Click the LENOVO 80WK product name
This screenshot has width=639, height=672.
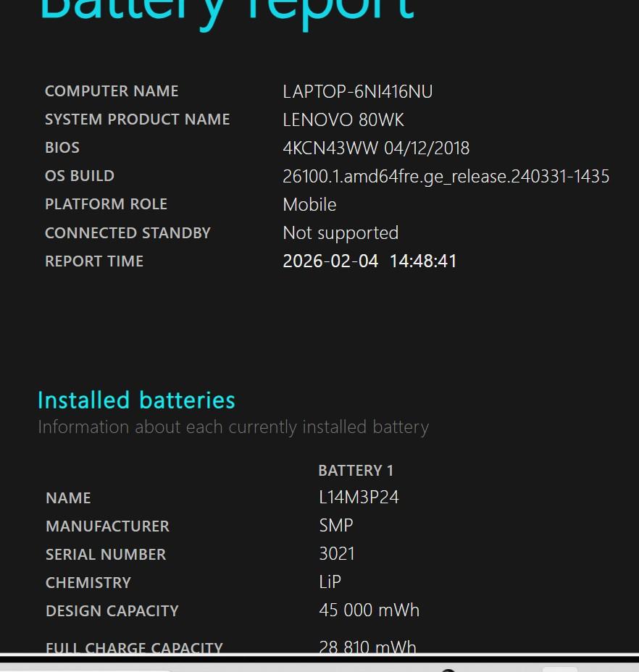[343, 120]
